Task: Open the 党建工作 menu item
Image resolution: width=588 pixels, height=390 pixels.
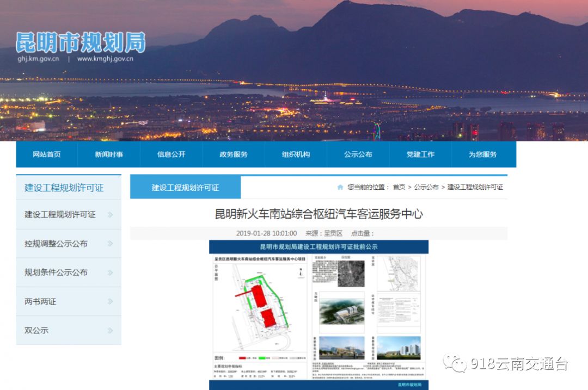Action: tap(420, 154)
